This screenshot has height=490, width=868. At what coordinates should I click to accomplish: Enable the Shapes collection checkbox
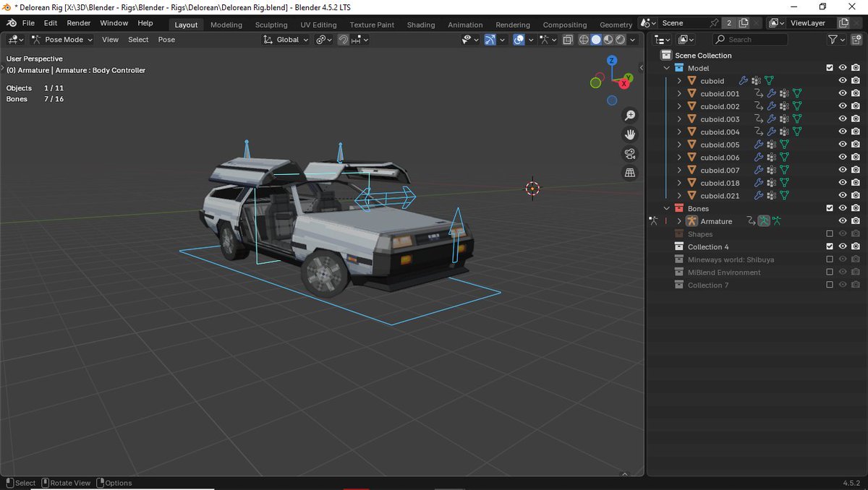click(830, 234)
